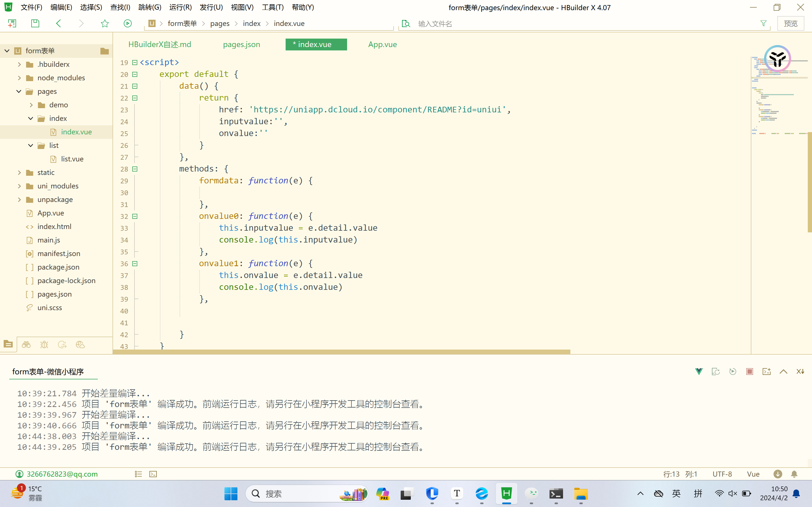Image resolution: width=812 pixels, height=507 pixels.
Task: Click the debug bug icon in sidebar bottom
Action: point(44,345)
